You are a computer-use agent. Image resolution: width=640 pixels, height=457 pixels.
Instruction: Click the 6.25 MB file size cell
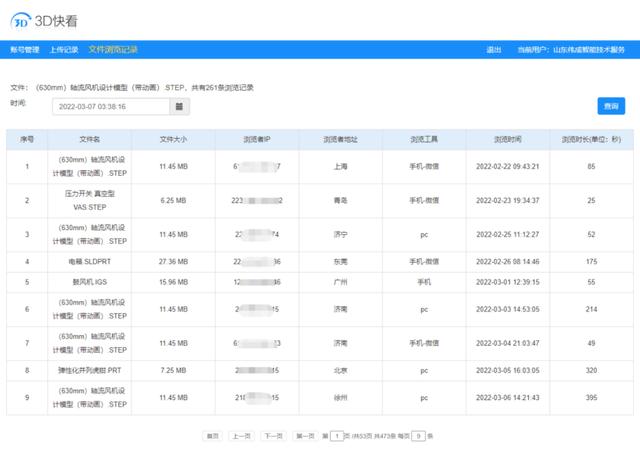coord(173,200)
